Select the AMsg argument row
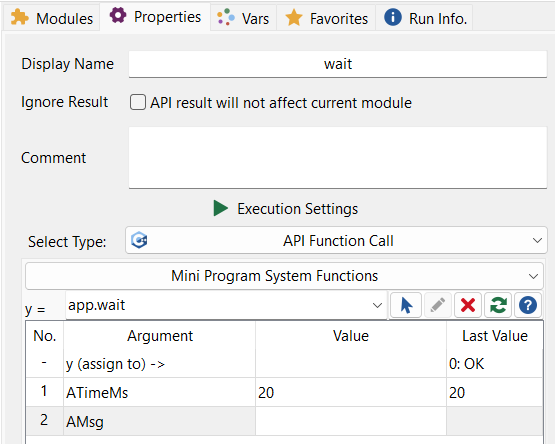Image resolution: width=555 pixels, height=444 pixels. (x=284, y=421)
